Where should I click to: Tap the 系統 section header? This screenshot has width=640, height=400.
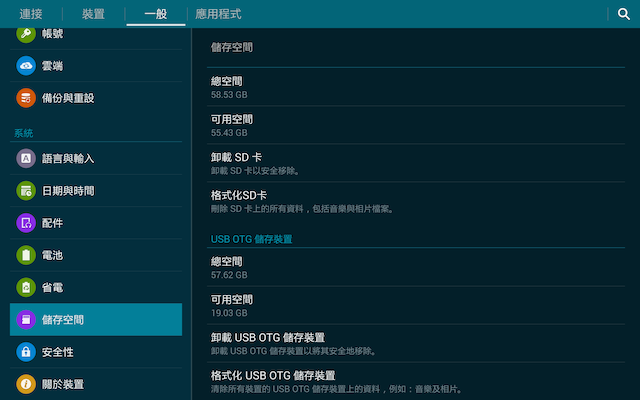point(23,133)
